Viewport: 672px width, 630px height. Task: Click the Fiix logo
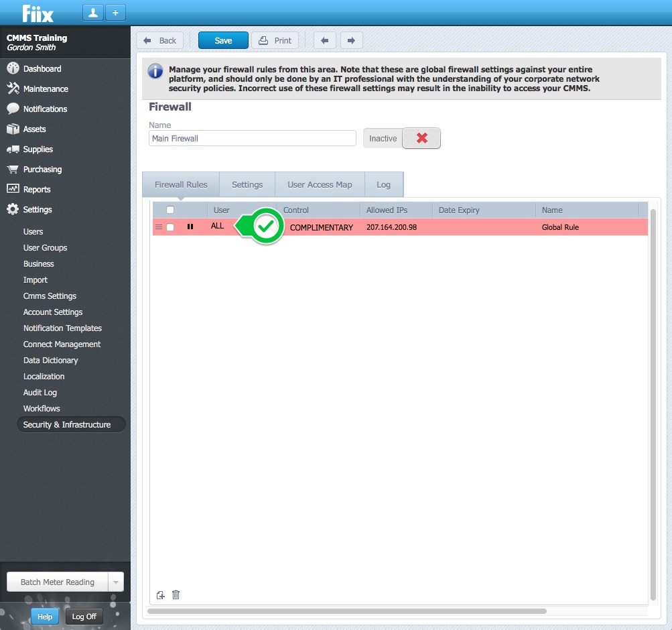tap(38, 13)
